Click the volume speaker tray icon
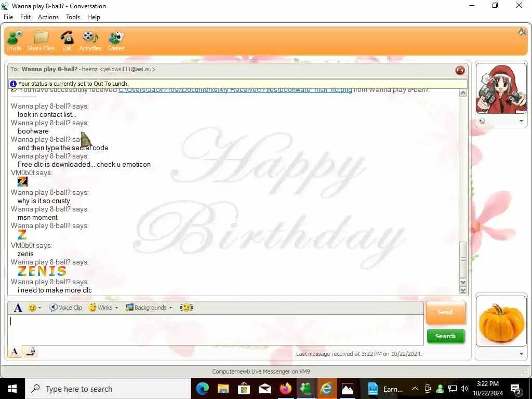 [464, 389]
